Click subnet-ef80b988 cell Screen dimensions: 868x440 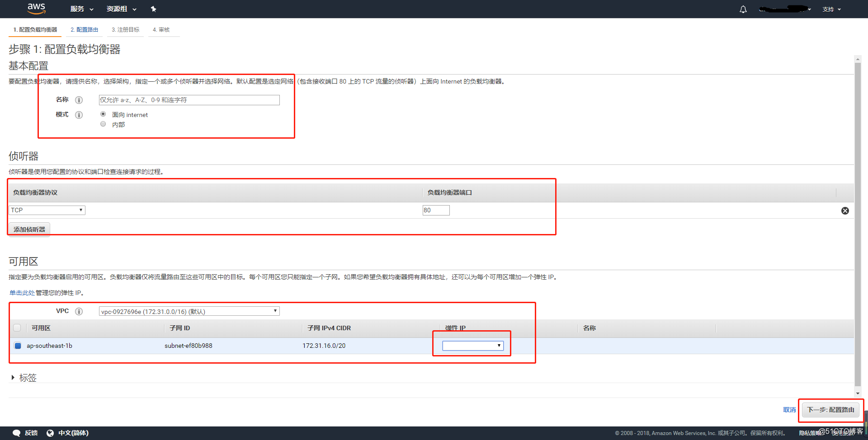pos(189,346)
